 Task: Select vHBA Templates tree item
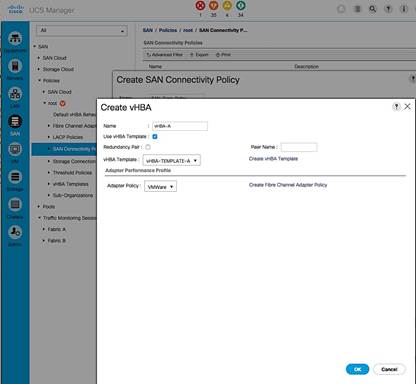71,184
